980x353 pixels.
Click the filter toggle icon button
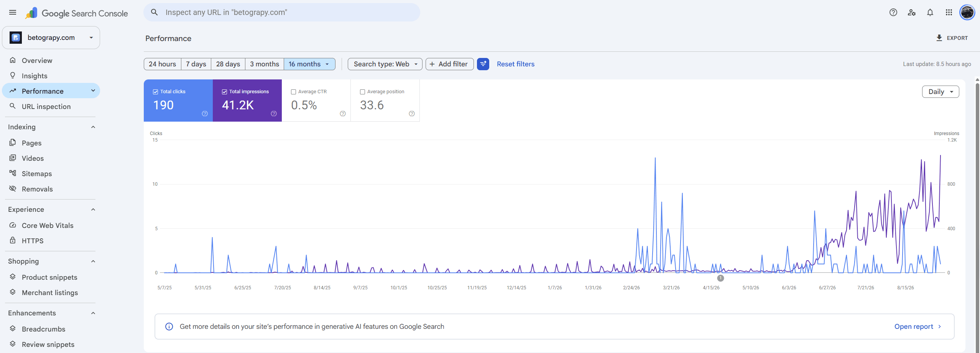[483, 64]
